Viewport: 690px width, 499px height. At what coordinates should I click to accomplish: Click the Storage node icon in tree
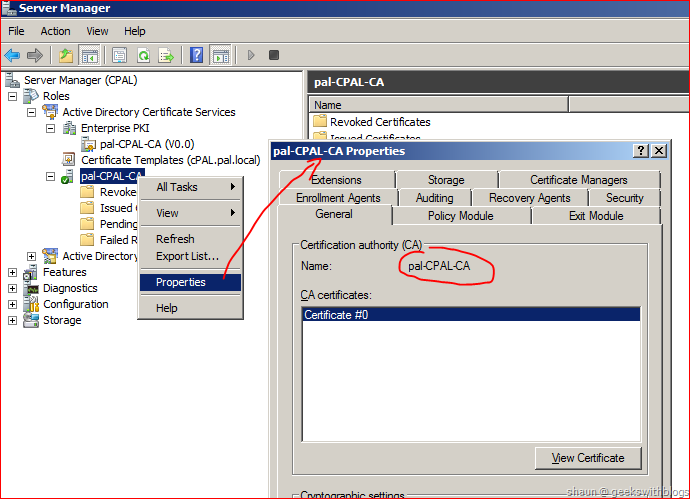pos(31,320)
